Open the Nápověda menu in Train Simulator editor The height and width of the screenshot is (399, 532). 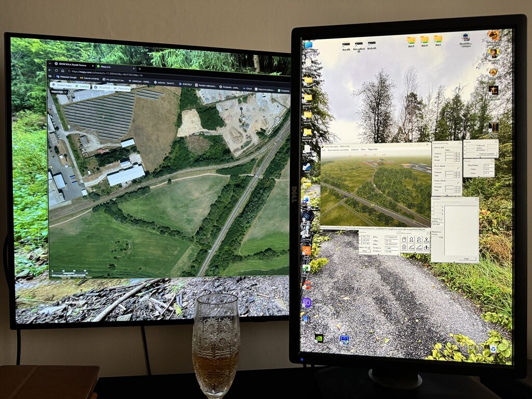pyautogui.click(x=373, y=149)
